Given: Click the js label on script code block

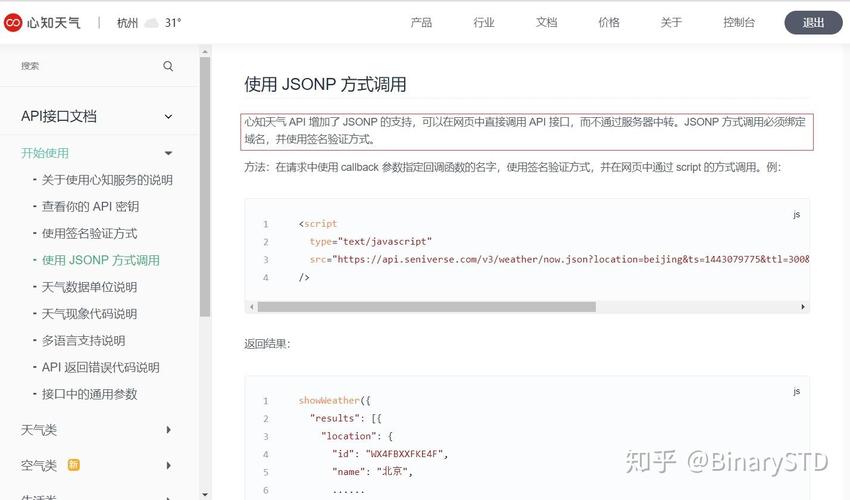Looking at the screenshot, I should point(796,214).
